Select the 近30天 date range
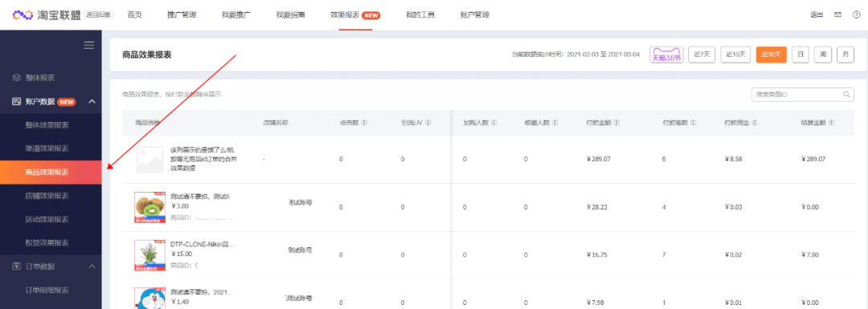868x309 pixels. (771, 55)
